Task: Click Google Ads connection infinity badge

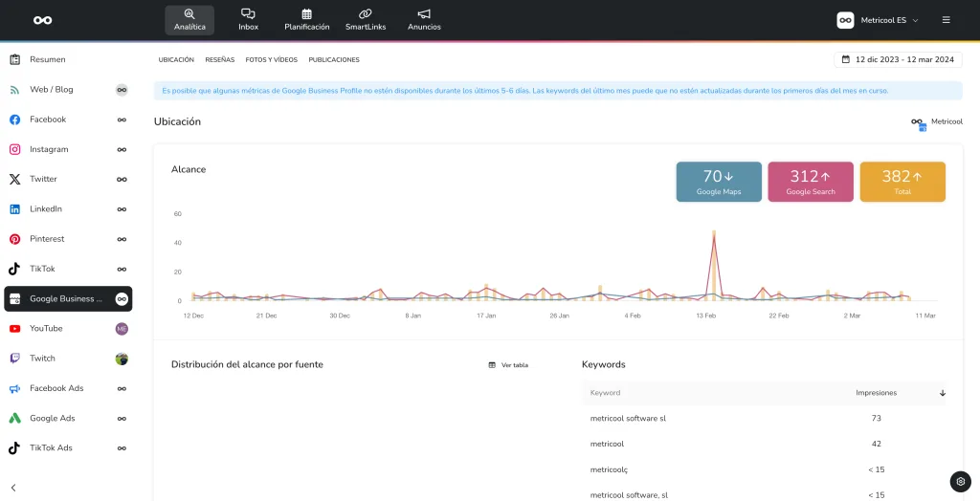Action: [x=122, y=418]
